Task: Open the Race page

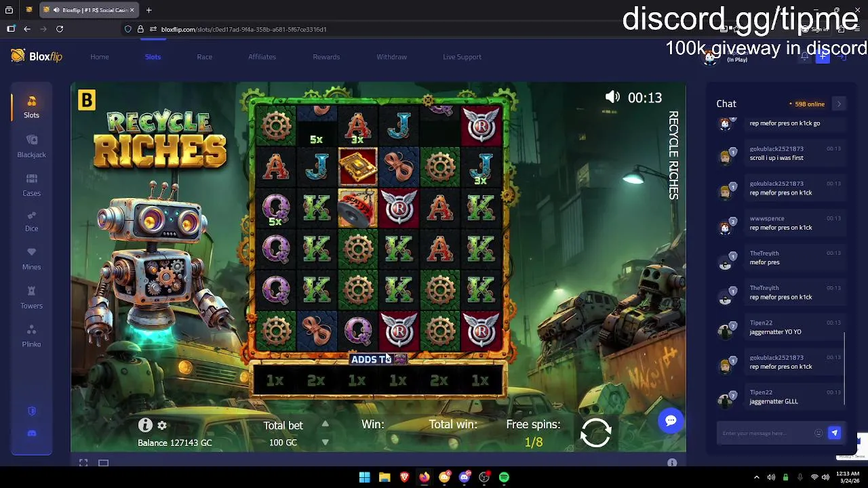Action: coord(204,57)
